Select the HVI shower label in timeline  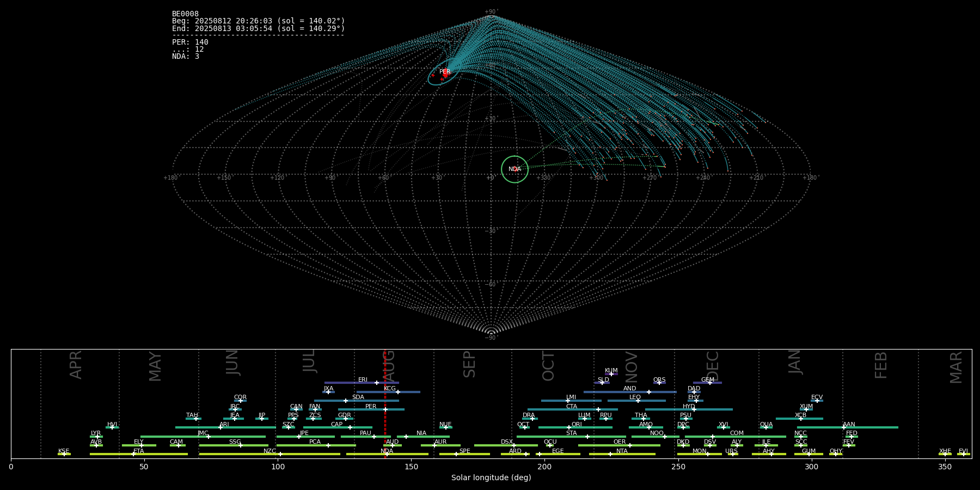coord(112,425)
